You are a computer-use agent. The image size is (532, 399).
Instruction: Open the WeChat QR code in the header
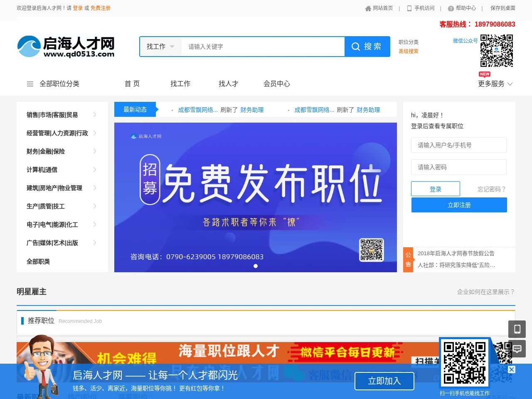click(497, 51)
